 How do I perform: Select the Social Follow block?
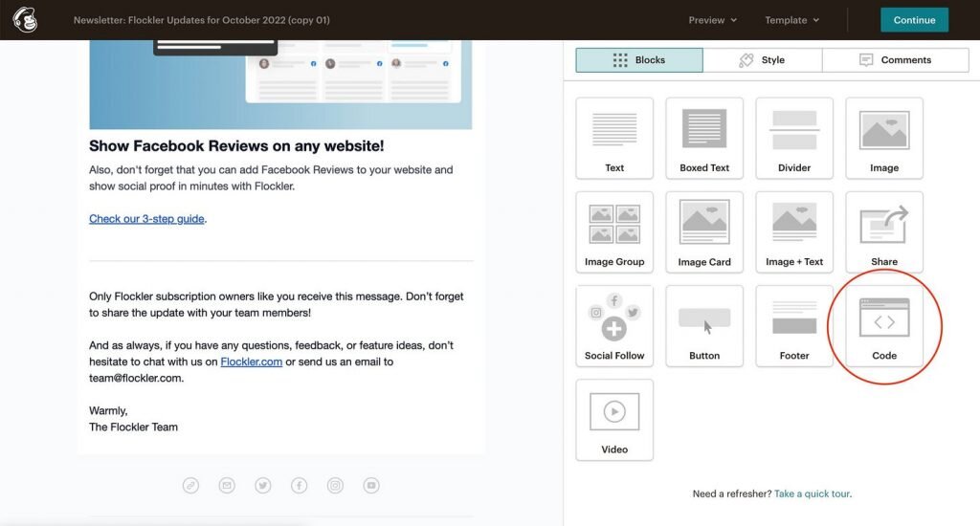click(x=614, y=325)
